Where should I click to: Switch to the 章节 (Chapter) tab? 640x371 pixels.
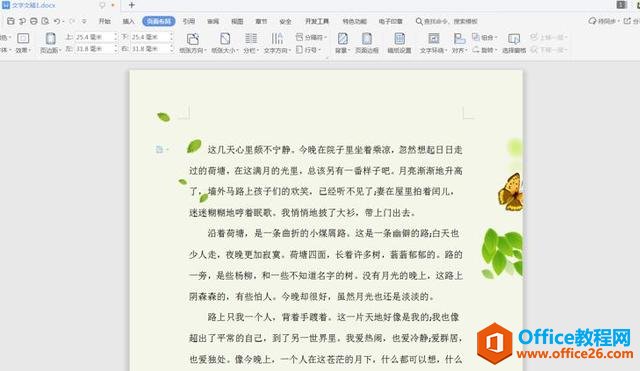(x=261, y=21)
